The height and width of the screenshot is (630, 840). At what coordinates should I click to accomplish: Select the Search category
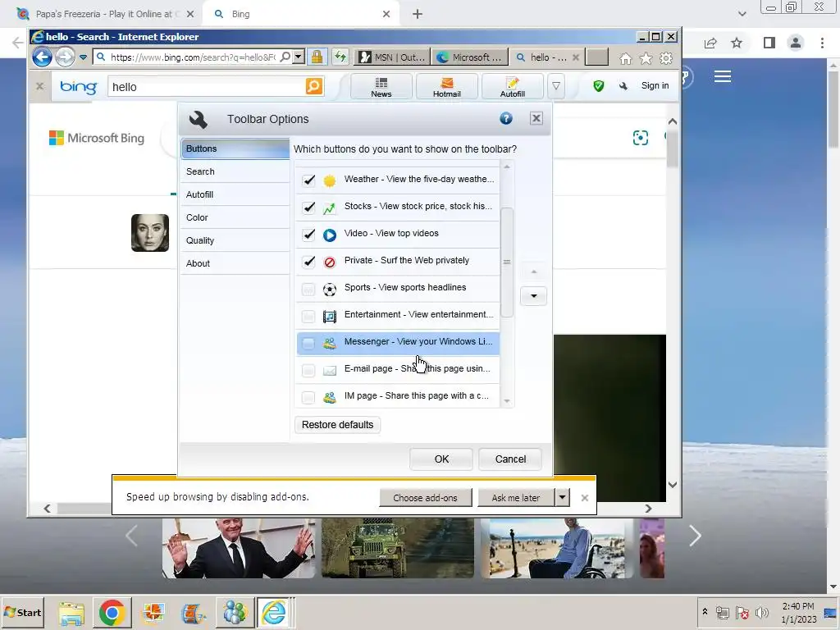235,171
